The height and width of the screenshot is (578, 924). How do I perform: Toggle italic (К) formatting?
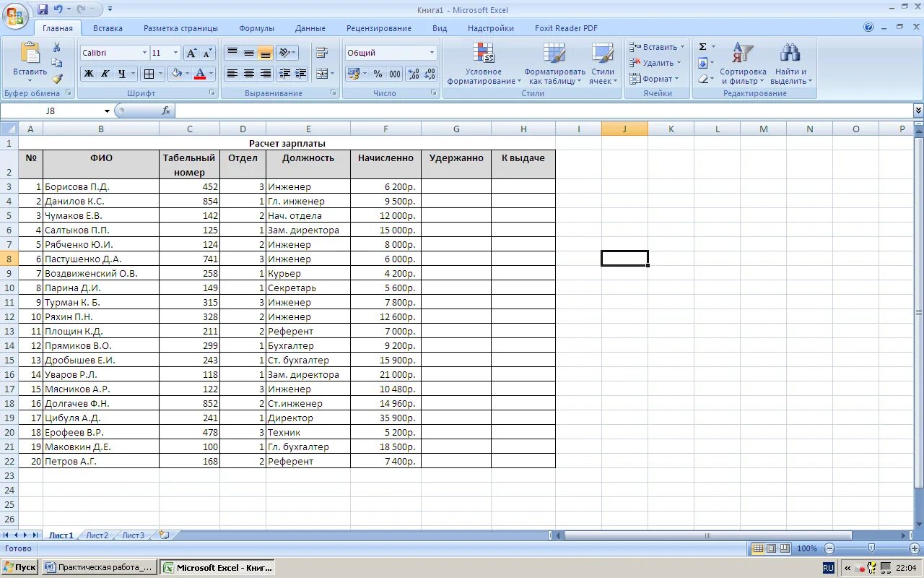point(105,74)
